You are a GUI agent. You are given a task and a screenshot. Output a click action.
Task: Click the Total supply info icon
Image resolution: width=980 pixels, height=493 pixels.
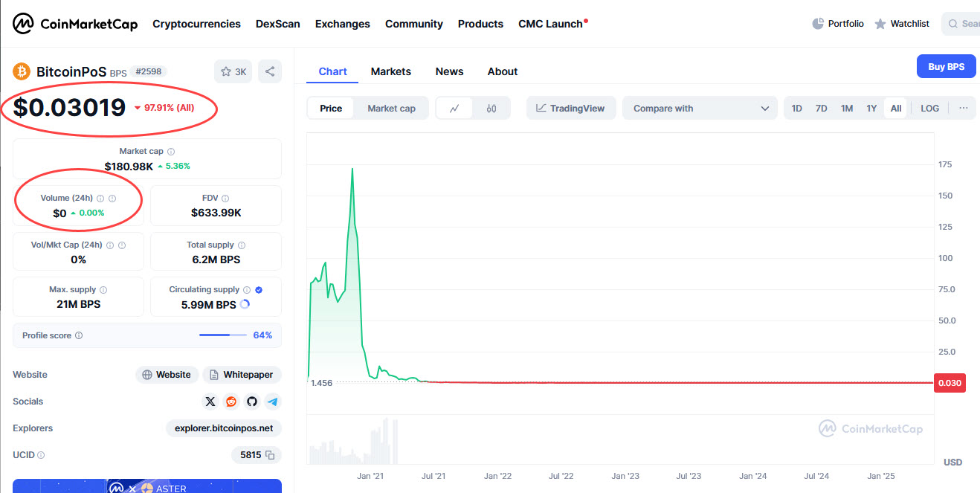pyautogui.click(x=242, y=245)
